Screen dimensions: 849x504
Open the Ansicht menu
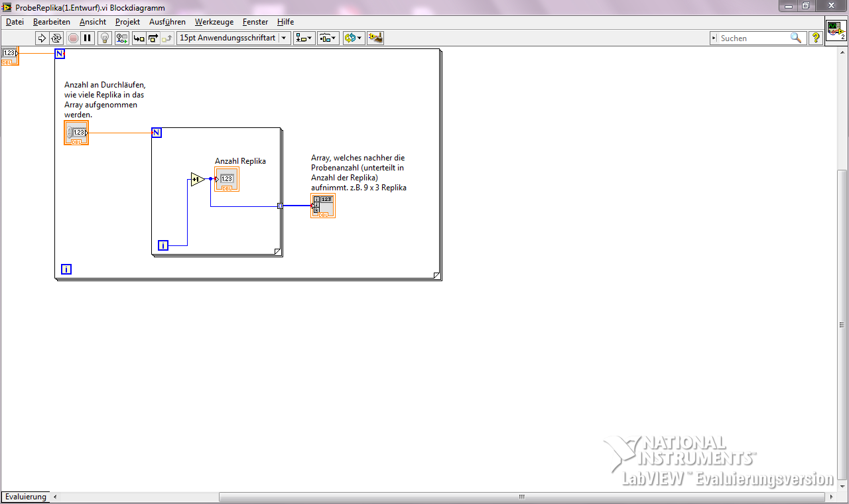[x=93, y=22]
